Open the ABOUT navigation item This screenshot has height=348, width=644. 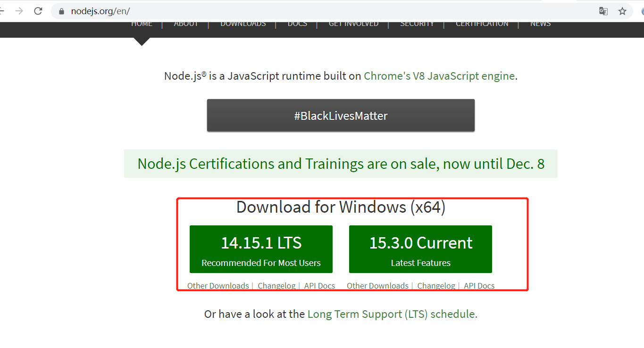point(186,23)
